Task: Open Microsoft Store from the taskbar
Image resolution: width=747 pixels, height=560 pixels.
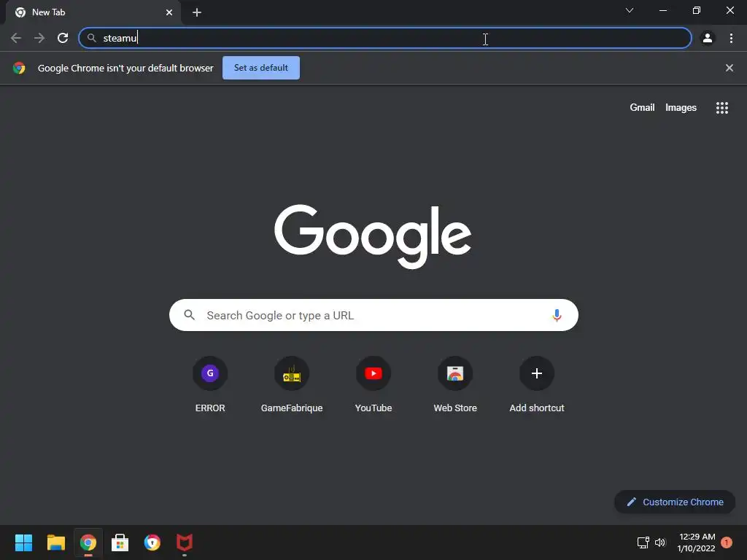Action: [120, 542]
